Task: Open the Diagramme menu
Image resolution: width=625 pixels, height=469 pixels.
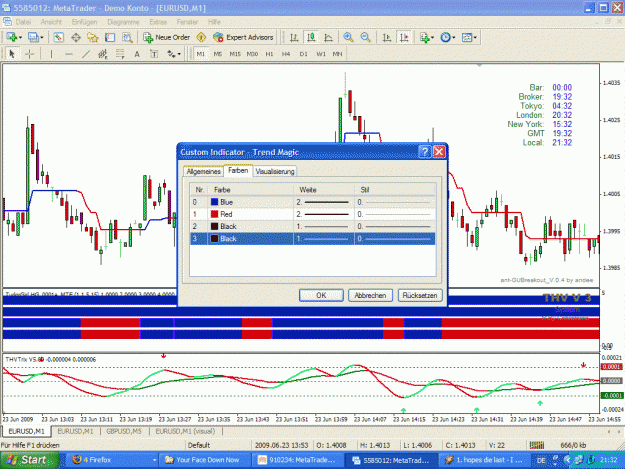Action: point(123,22)
